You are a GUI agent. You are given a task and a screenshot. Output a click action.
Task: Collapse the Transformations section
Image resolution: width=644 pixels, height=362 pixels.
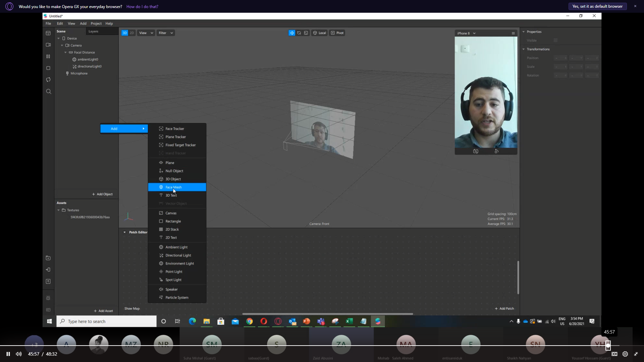524,49
